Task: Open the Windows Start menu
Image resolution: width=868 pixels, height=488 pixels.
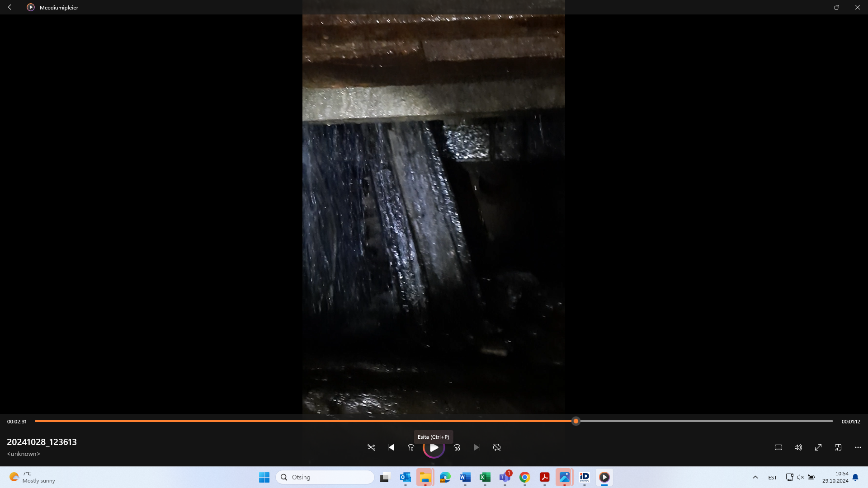Action: tap(264, 477)
